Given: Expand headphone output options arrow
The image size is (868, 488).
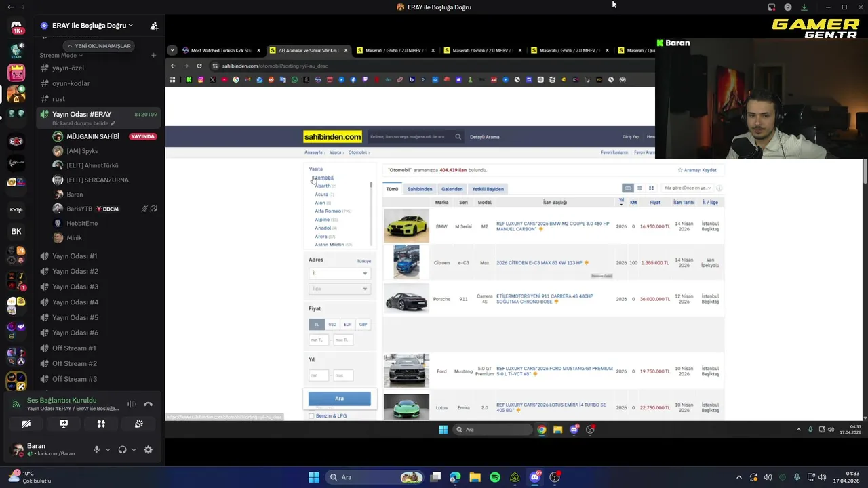Looking at the screenshot, I should click(x=133, y=450).
